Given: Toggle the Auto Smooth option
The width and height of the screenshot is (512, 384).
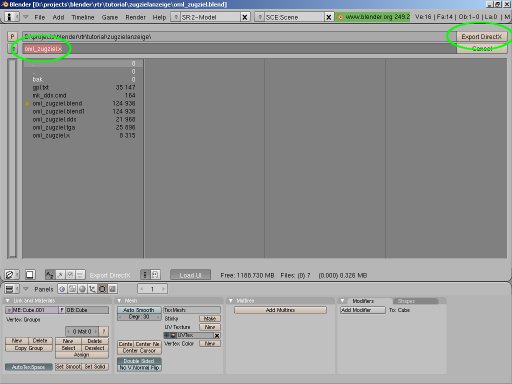Looking at the screenshot, I should [x=139, y=310].
